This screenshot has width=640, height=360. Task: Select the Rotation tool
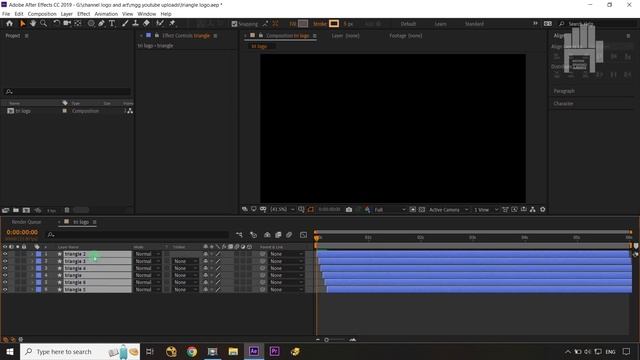pos(56,24)
